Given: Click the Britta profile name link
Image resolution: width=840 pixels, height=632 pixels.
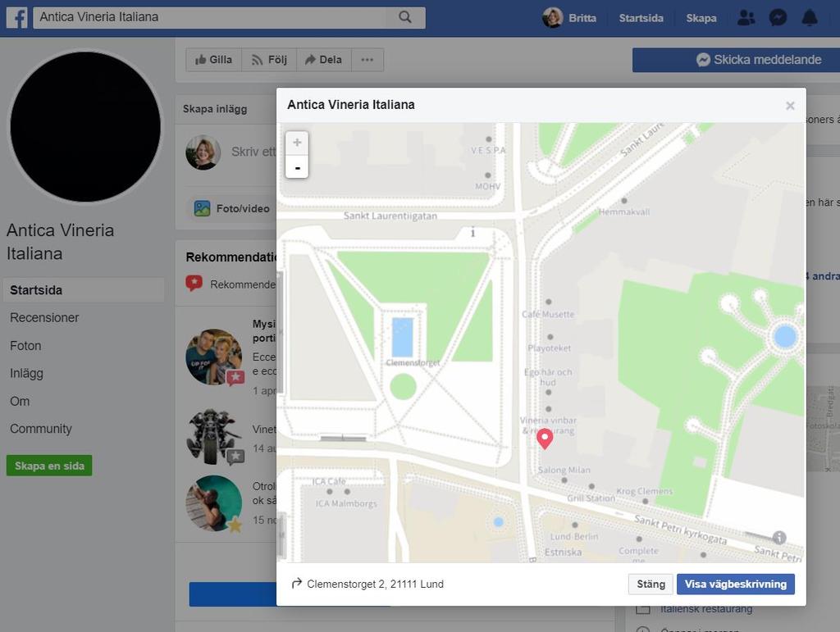Looking at the screenshot, I should (x=582, y=18).
